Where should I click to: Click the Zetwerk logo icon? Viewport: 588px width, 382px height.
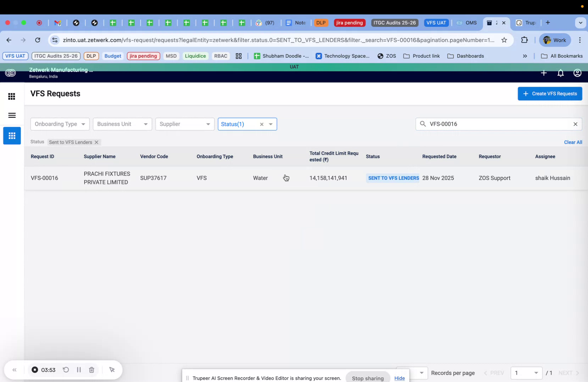(11, 73)
